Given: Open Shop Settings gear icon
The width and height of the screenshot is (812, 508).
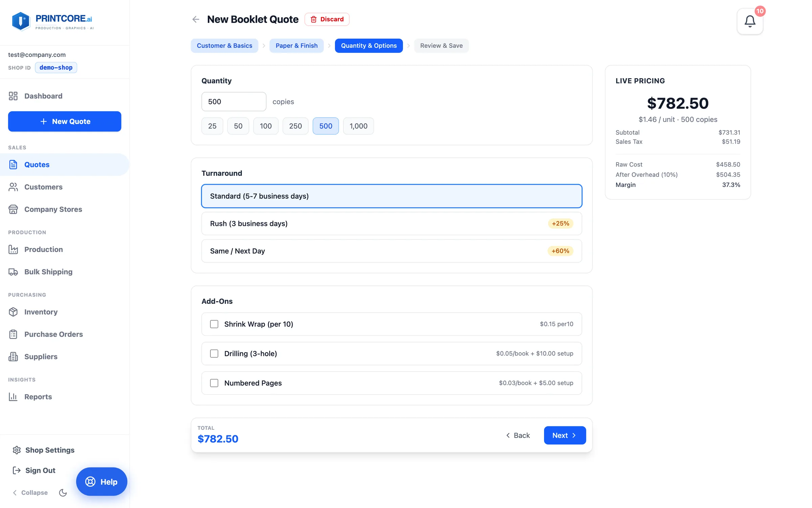Looking at the screenshot, I should pyautogui.click(x=17, y=450).
